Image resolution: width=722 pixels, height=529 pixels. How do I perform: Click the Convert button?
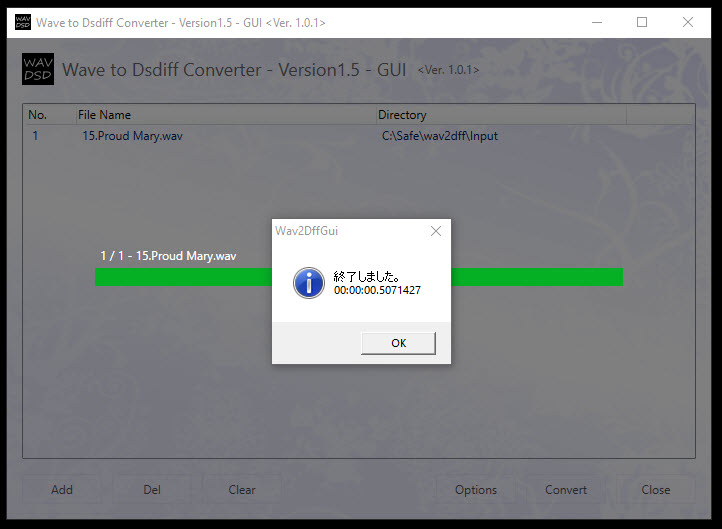pyautogui.click(x=566, y=489)
